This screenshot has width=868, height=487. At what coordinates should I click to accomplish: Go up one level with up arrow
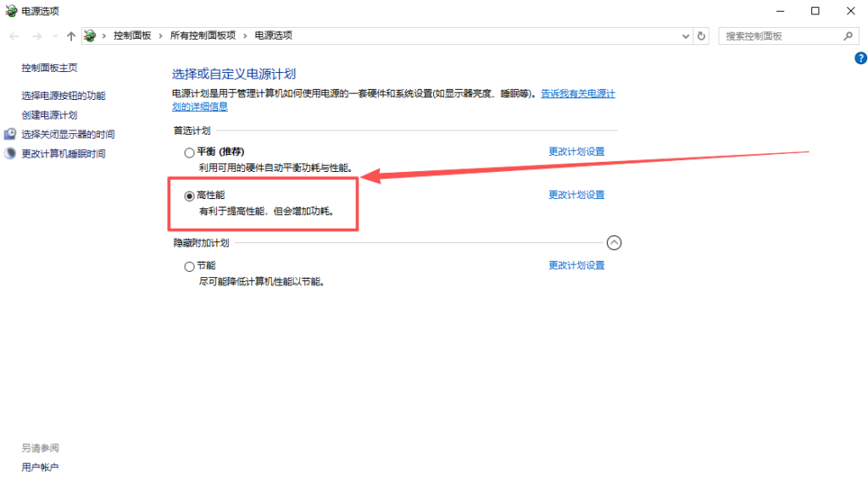pyautogui.click(x=71, y=36)
